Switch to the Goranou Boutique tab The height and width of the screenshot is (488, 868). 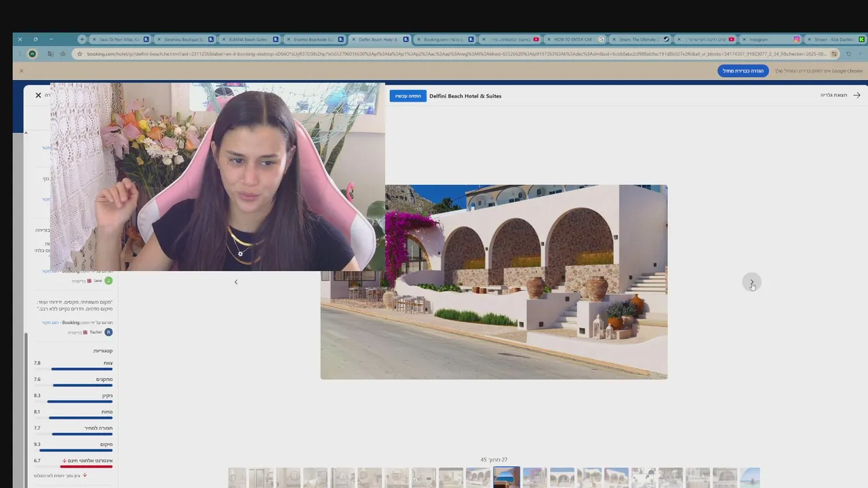(184, 39)
